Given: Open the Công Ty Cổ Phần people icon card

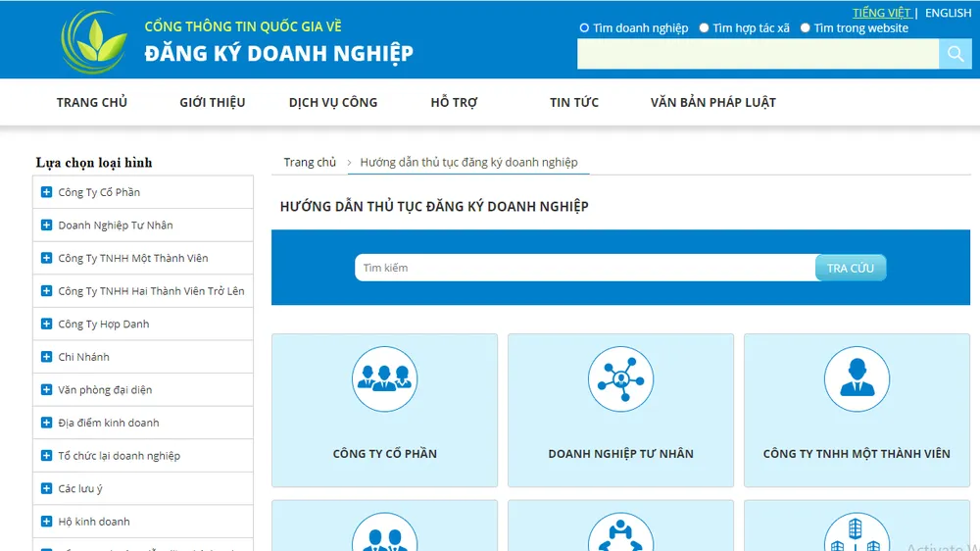Looking at the screenshot, I should click(x=384, y=379).
